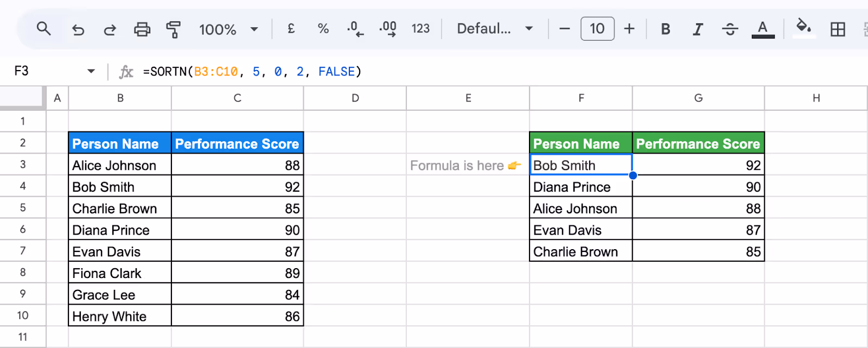Select cell 'Diana Prince' in column F
The height and width of the screenshot is (348, 868).
(x=581, y=187)
